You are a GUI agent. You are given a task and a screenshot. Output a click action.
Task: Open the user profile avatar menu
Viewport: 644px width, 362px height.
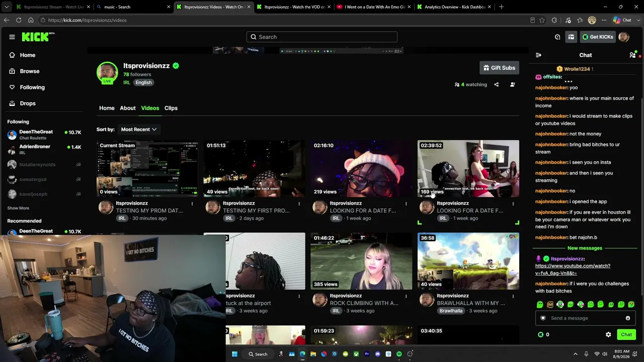click(624, 37)
